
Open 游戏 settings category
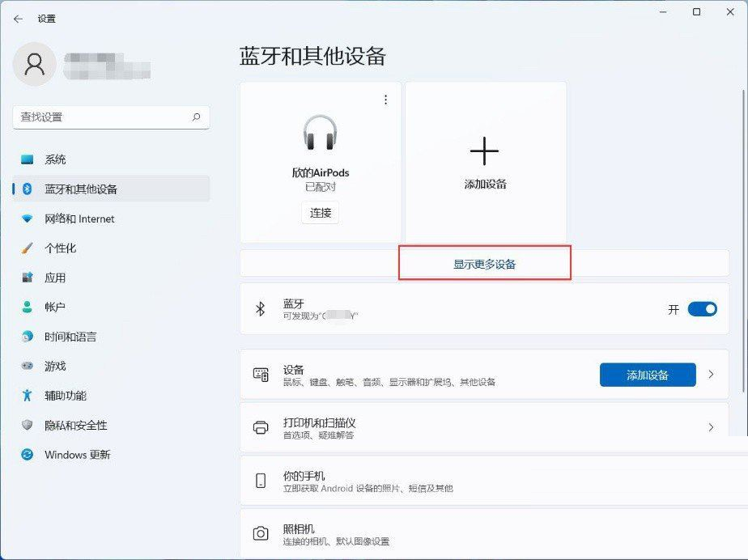[111, 366]
